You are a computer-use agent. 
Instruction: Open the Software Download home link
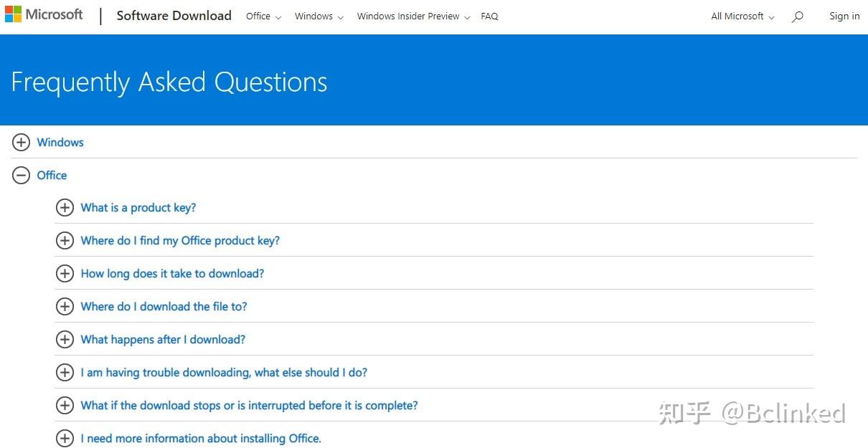[x=174, y=15]
